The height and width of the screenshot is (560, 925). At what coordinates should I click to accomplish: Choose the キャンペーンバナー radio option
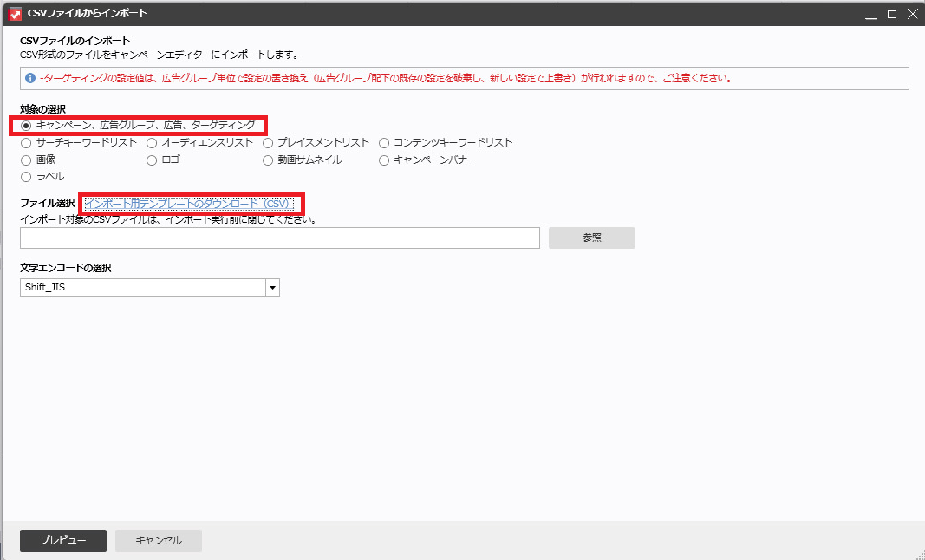click(x=384, y=160)
